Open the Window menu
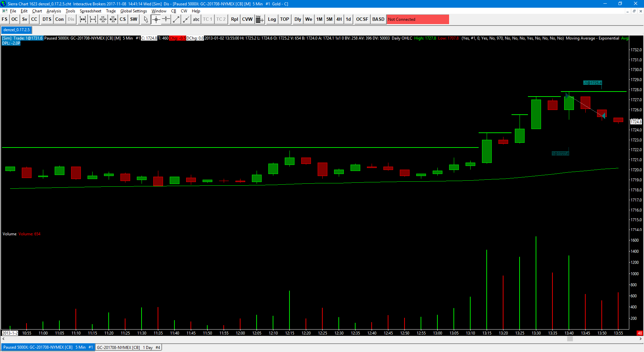Screen dimensions: 644x352 pyautogui.click(x=159, y=11)
